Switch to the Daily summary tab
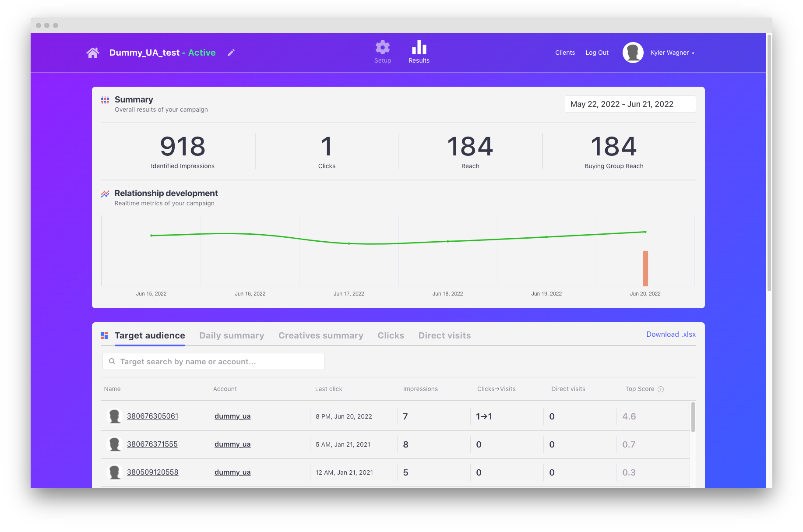Image resolution: width=803 pixels, height=532 pixels. coord(232,335)
